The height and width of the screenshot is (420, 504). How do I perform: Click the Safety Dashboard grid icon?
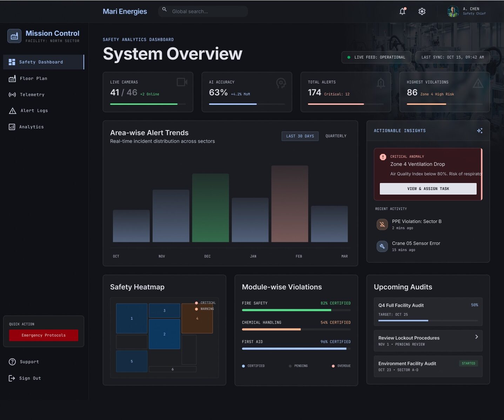12,62
